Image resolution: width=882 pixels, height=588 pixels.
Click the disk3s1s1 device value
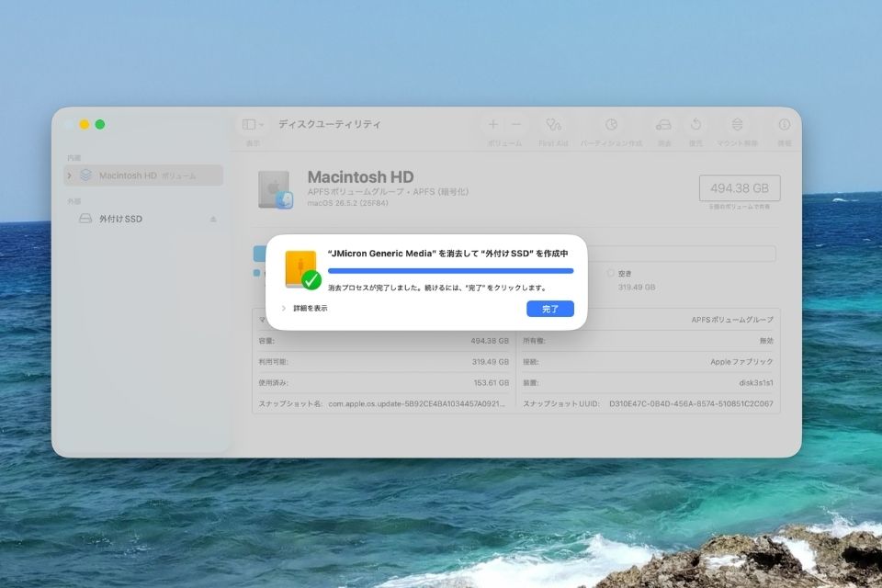point(756,382)
